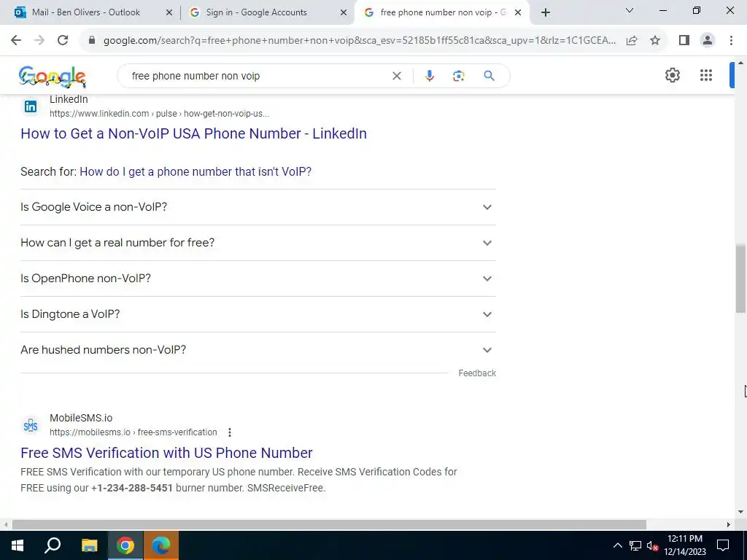The height and width of the screenshot is (560, 747).
Task: Open Microsoft Edge from taskbar
Action: click(x=161, y=545)
